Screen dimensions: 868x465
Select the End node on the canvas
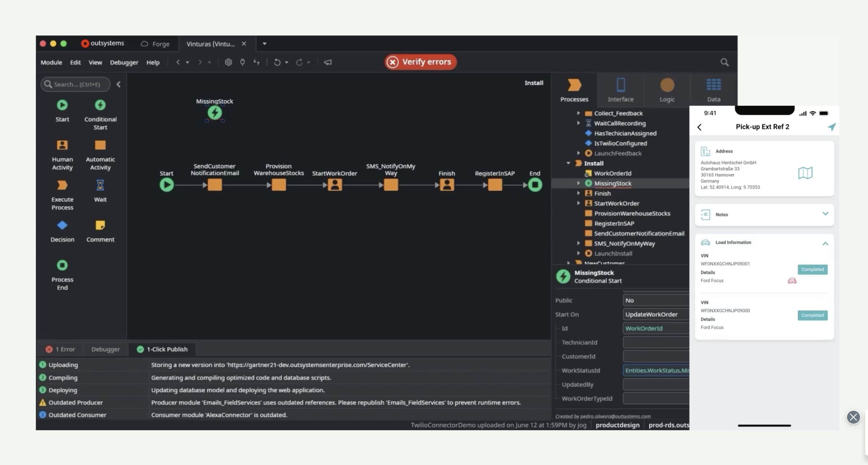[535, 185]
